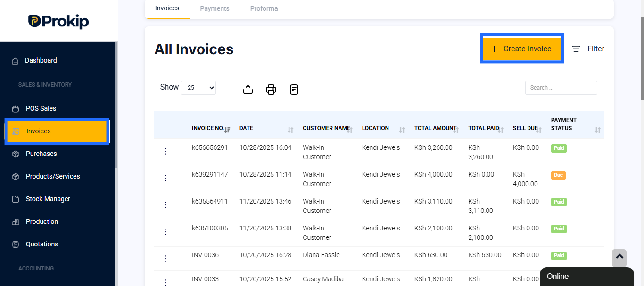Screen dimensions: 644x286
Task: Sort by Invoice No. column
Action: click(x=211, y=128)
